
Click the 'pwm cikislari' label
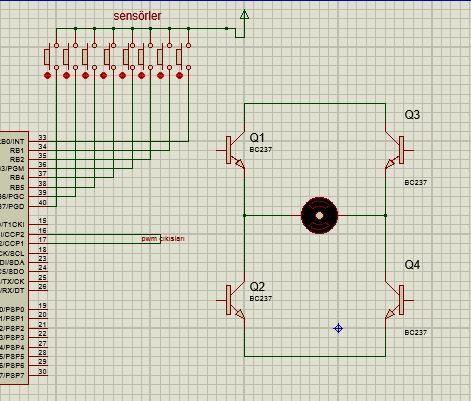tap(163, 239)
